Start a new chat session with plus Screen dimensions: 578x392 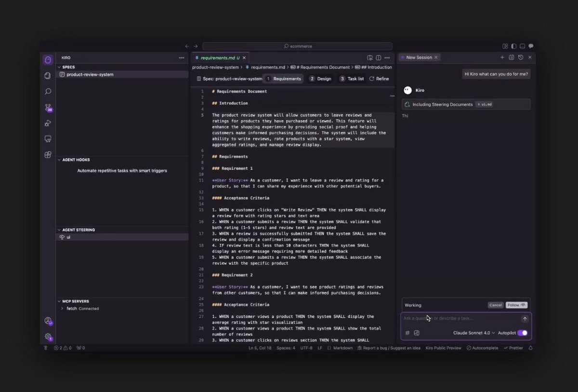[x=502, y=57]
